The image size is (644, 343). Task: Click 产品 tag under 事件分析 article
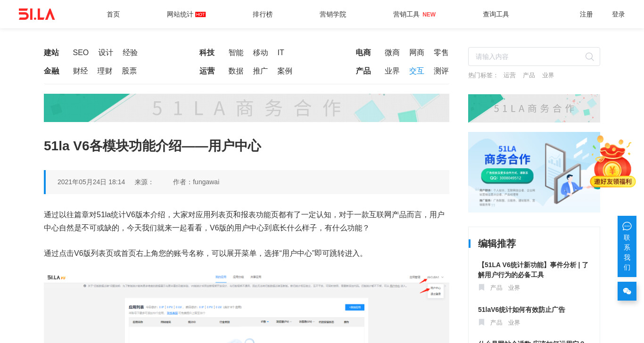point(496,288)
